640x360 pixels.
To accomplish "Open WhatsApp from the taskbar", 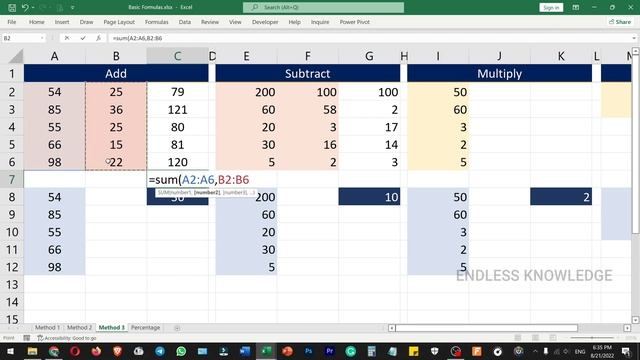I will point(181,351).
